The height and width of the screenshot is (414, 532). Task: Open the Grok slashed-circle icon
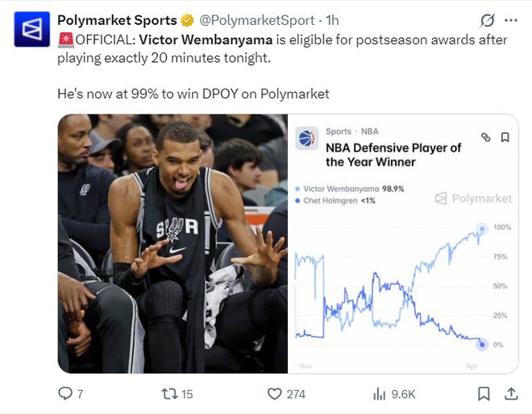click(x=487, y=20)
